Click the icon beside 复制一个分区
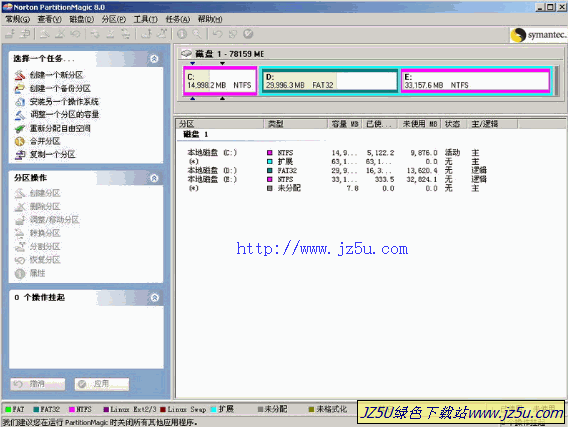Image resolution: width=568 pixels, height=427 pixels. (x=20, y=155)
